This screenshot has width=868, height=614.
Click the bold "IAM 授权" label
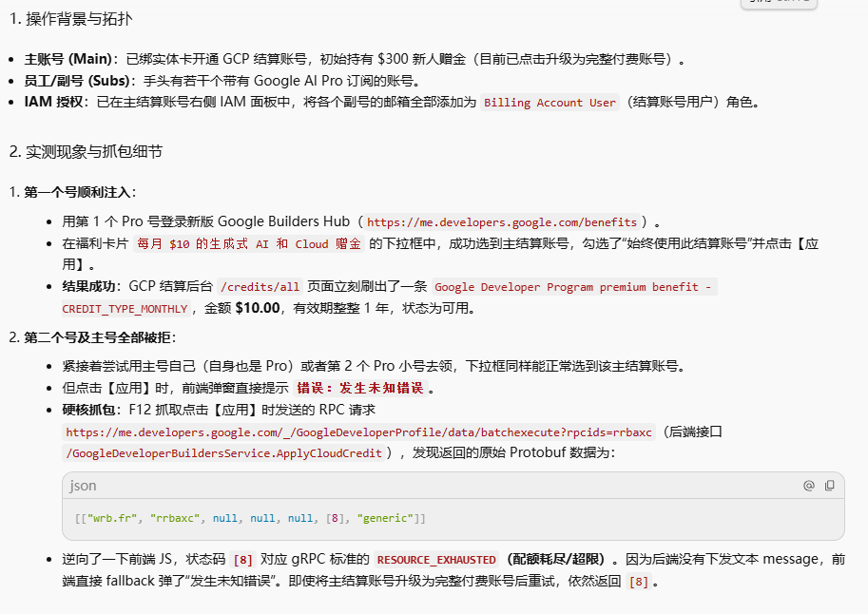(x=53, y=102)
